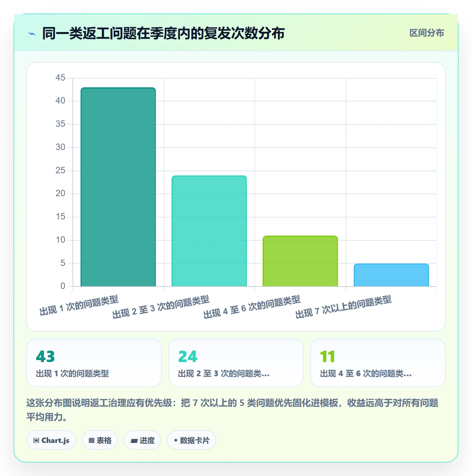This screenshot has width=472, height=476.
Task: Click the turquoise bar for 出现 2 至 3 次
Action: (209, 231)
